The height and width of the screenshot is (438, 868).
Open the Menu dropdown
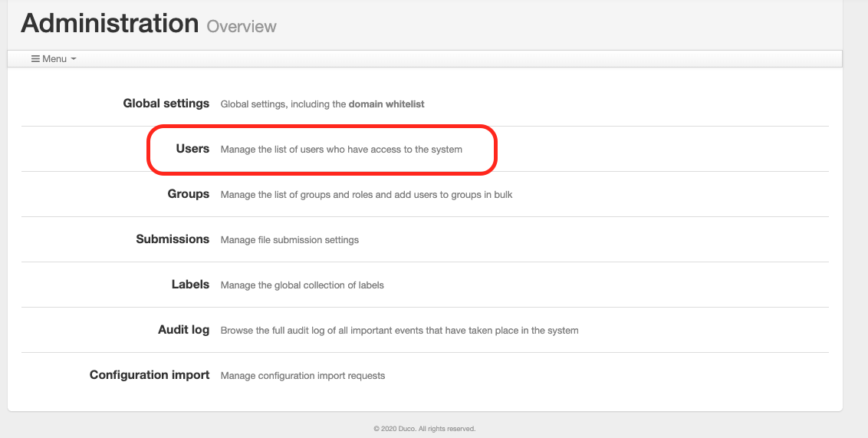tap(54, 59)
